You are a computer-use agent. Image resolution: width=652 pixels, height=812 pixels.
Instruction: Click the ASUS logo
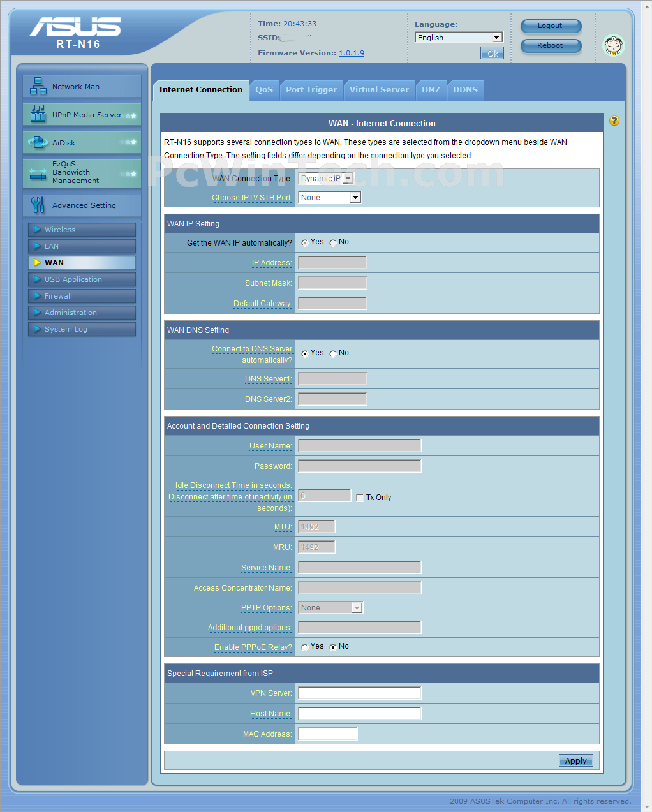click(x=75, y=27)
